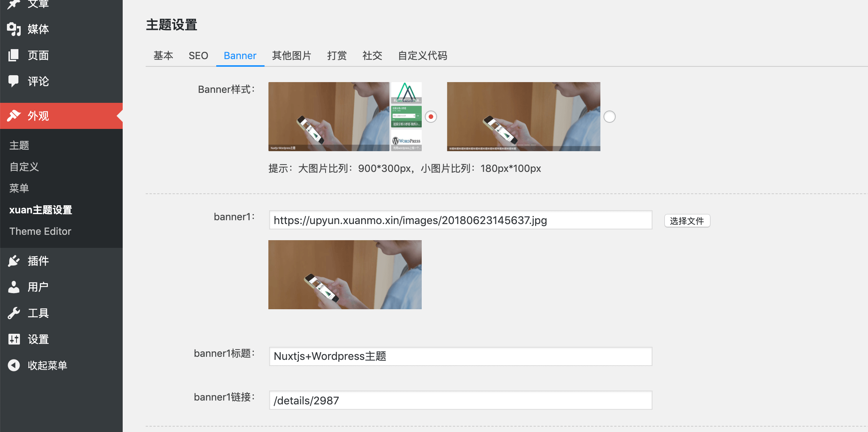Open Theme Editor submenu link
This screenshot has height=432, width=868.
40,231
